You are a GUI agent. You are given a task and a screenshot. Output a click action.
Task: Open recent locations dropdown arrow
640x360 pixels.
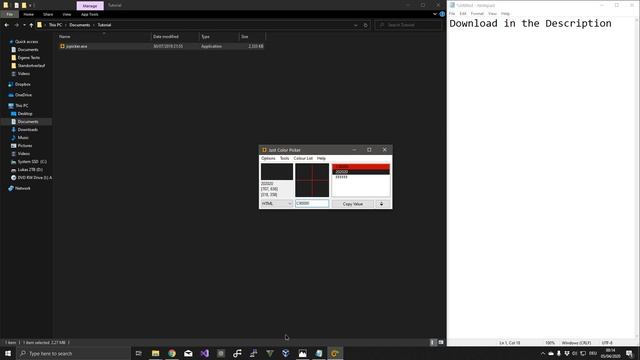(24, 25)
